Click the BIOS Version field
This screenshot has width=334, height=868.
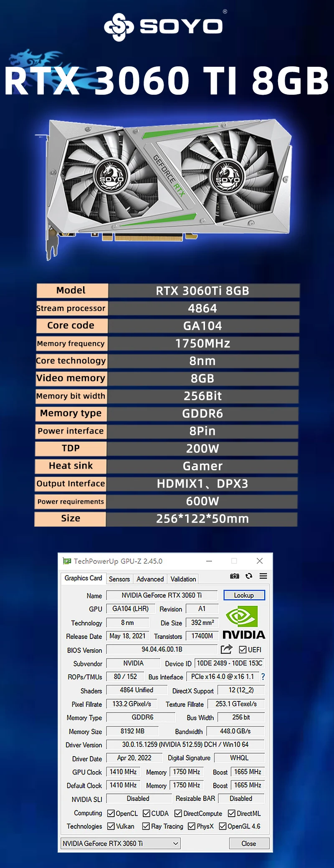click(x=162, y=649)
